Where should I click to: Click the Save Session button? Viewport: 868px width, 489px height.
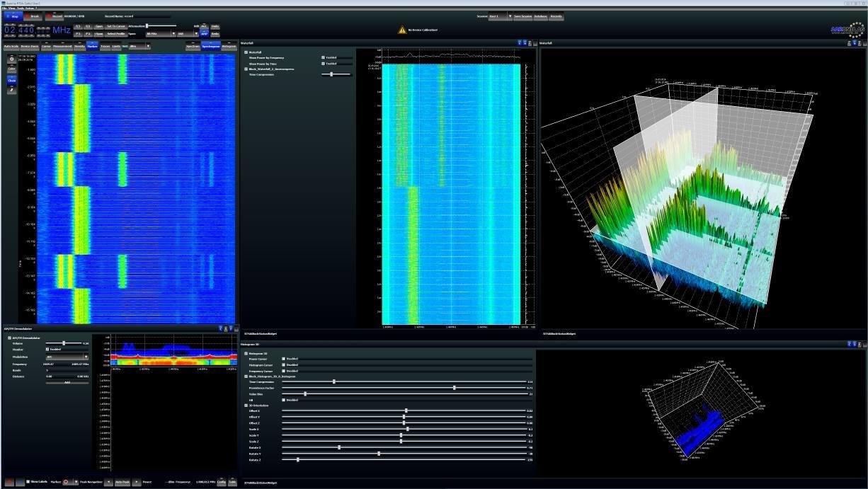click(522, 16)
